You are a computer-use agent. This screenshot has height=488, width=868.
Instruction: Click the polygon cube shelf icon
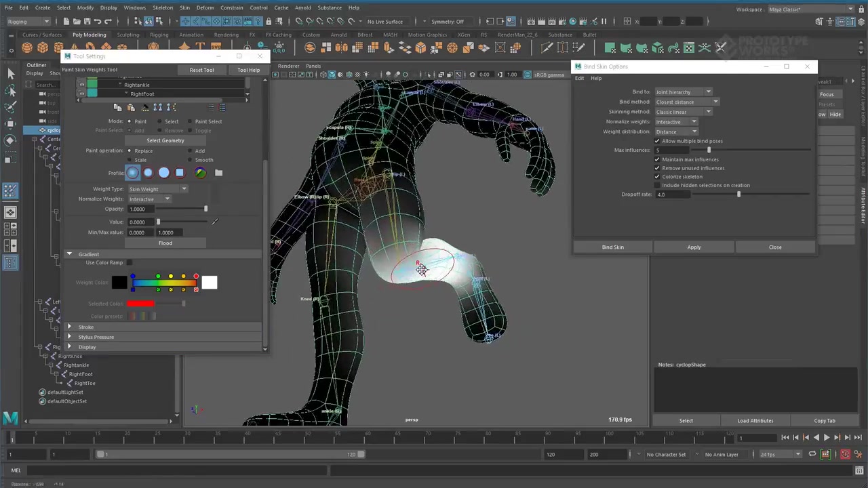coord(43,47)
